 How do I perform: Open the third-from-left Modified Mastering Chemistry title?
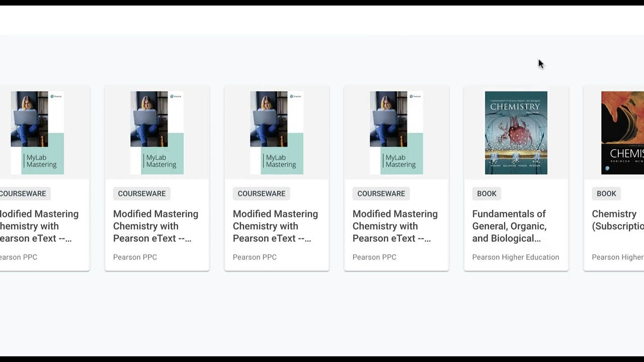click(x=275, y=226)
